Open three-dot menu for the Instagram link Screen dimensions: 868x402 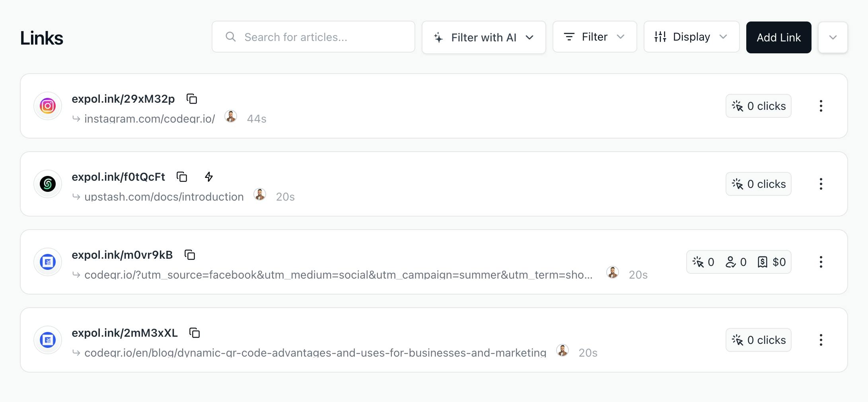coord(821,106)
